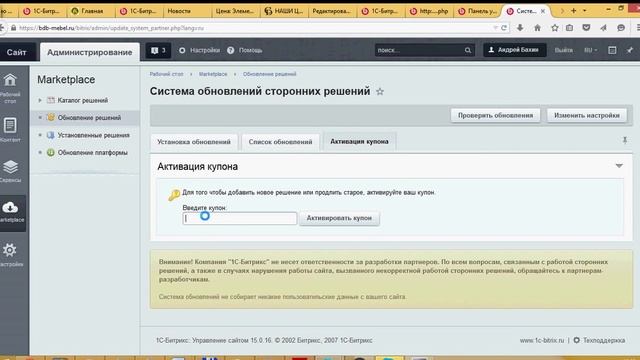
Task: Switch to the Сайт tab
Action: click(x=16, y=52)
